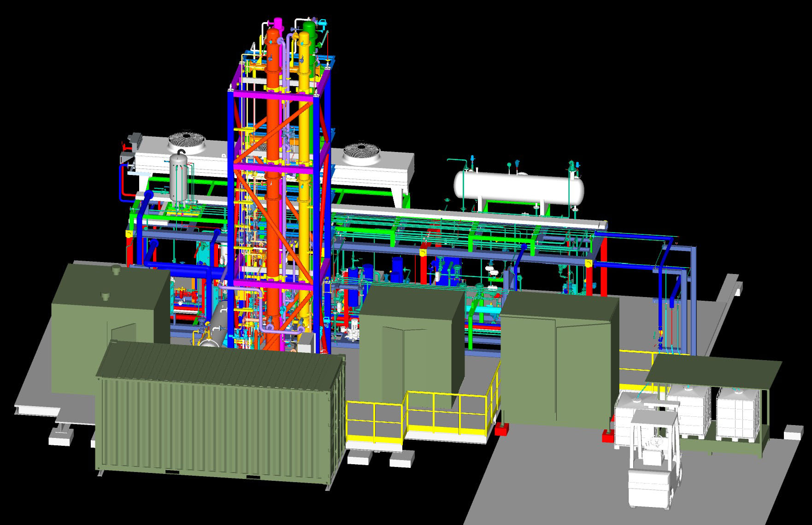Image resolution: width=812 pixels, height=525 pixels.
Task: Pick the white forklift model
Action: coord(654,456)
